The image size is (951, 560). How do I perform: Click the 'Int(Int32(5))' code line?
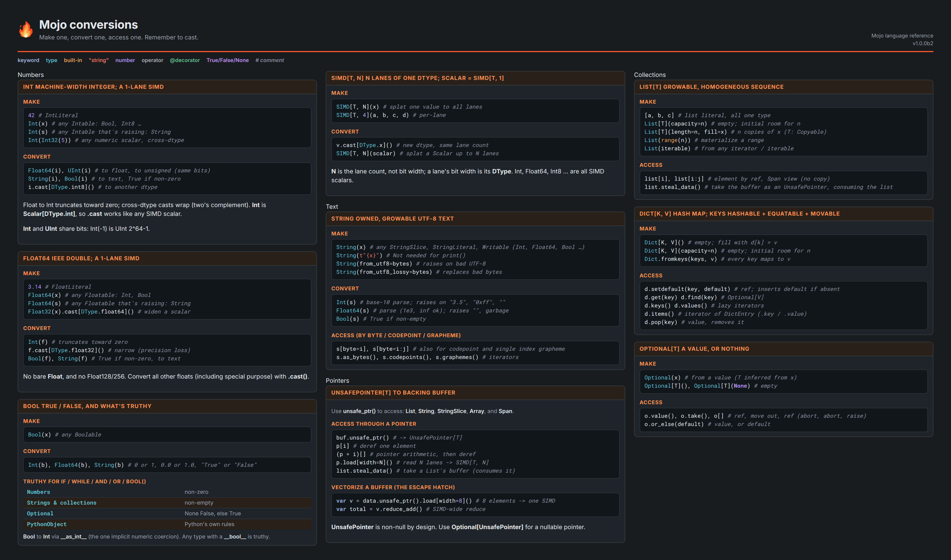click(106, 140)
